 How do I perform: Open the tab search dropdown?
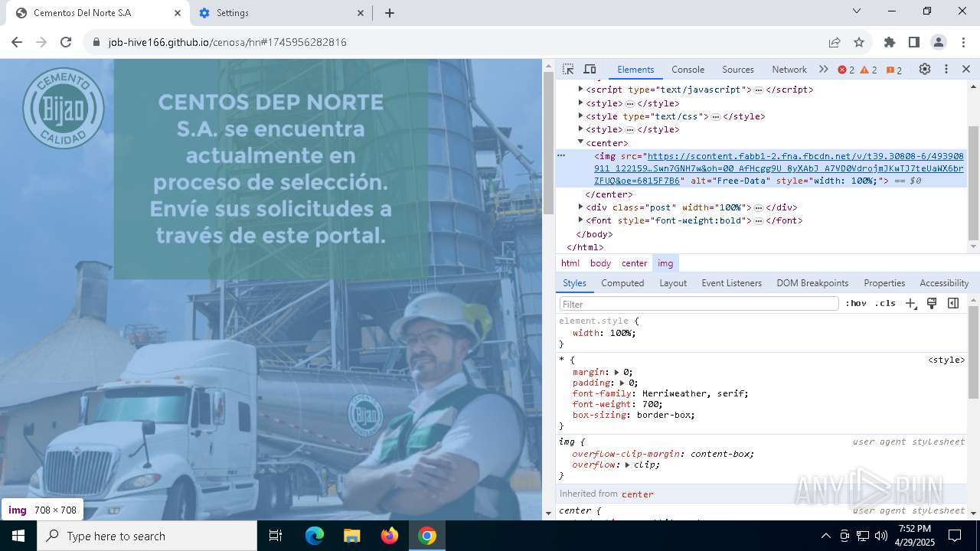pyautogui.click(x=857, y=11)
